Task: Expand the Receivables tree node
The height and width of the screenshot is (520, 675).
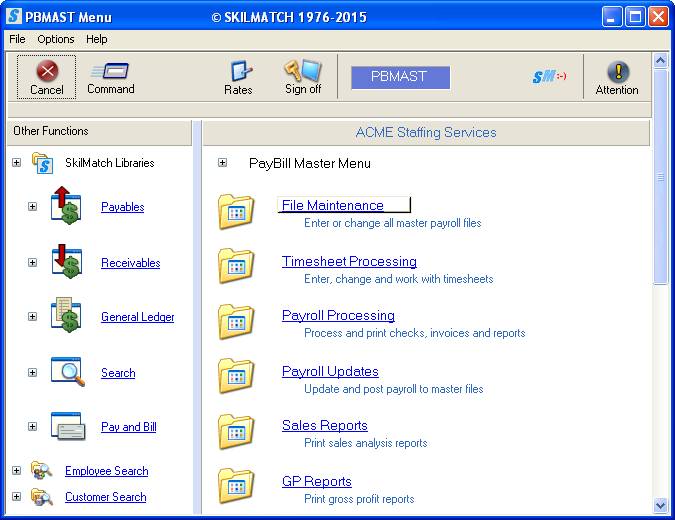Action: [x=32, y=263]
